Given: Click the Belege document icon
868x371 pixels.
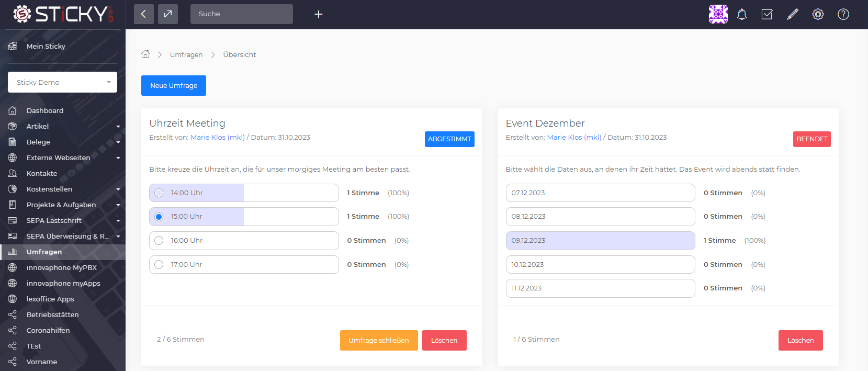Looking at the screenshot, I should tap(13, 142).
